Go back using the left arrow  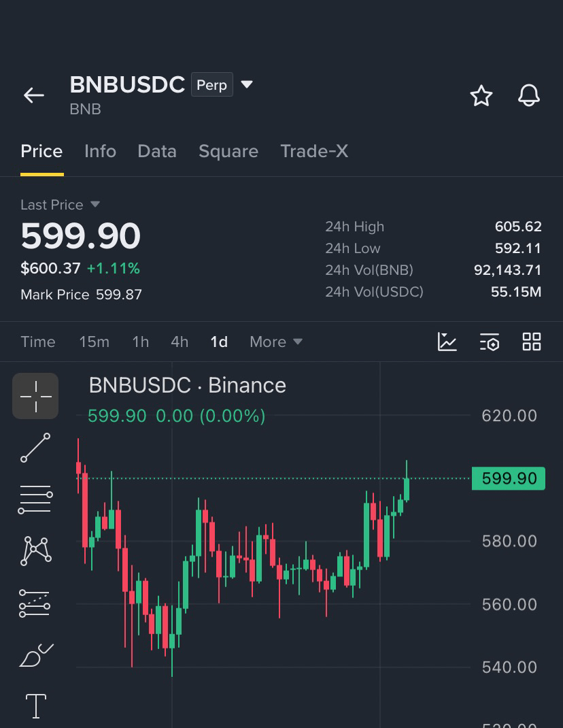(x=34, y=95)
